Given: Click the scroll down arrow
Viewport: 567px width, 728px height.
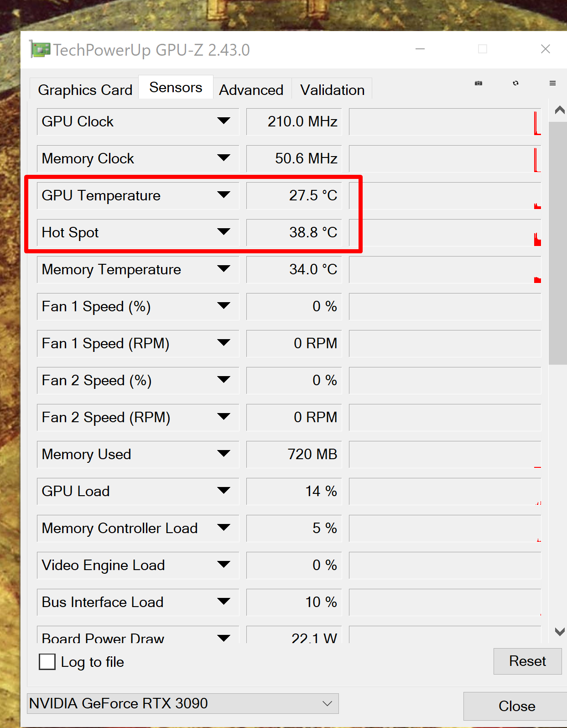Looking at the screenshot, I should [560, 632].
